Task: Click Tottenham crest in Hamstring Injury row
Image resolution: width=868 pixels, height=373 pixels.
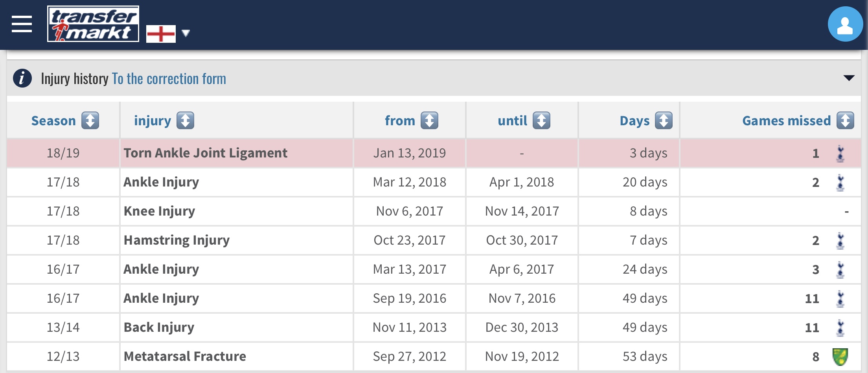Action: (840, 241)
